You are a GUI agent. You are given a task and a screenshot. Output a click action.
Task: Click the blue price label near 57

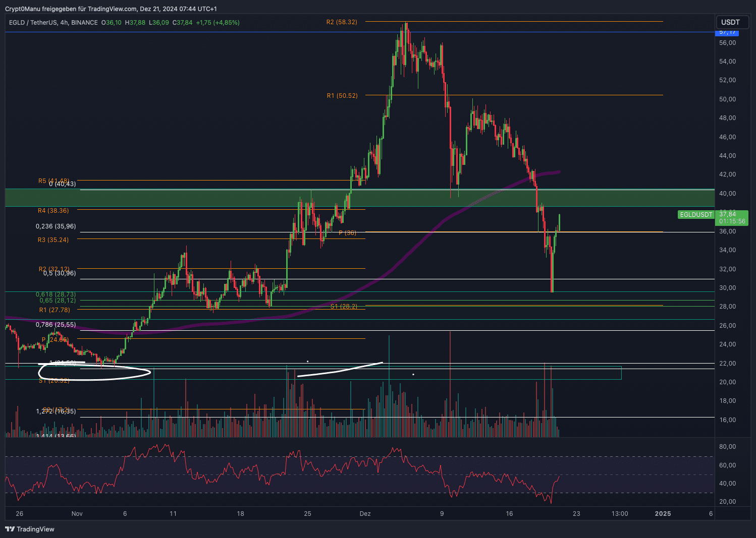pyautogui.click(x=727, y=32)
